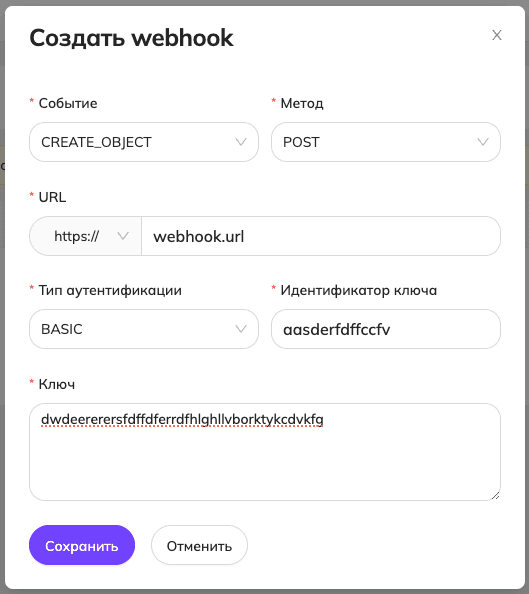The width and height of the screenshot is (529, 594).
Task: Click the Идентификатор ключа label
Action: pos(358,291)
